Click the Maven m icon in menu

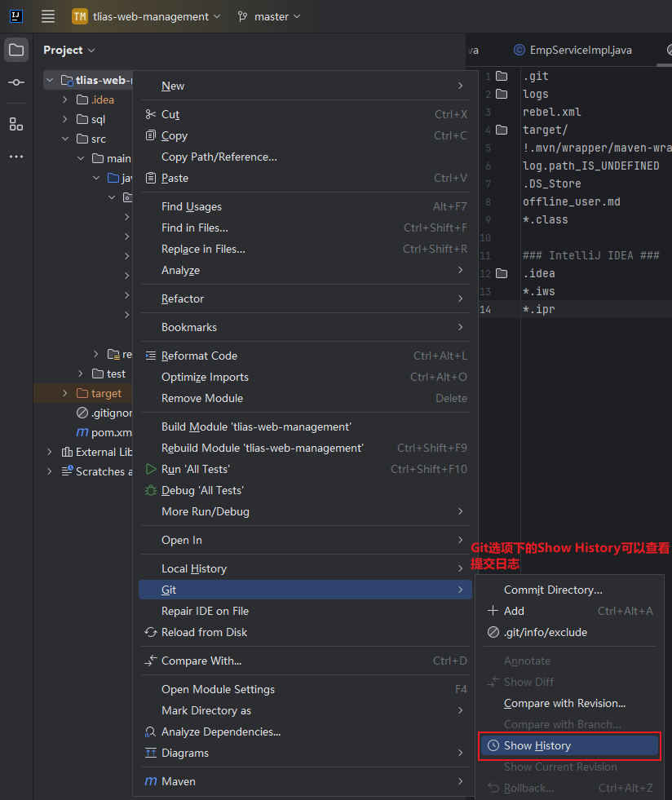coord(151,781)
